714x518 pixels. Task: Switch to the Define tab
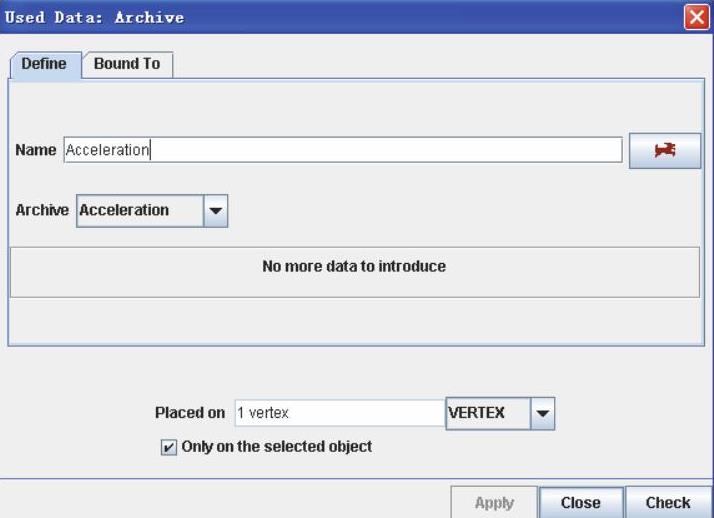[45, 63]
